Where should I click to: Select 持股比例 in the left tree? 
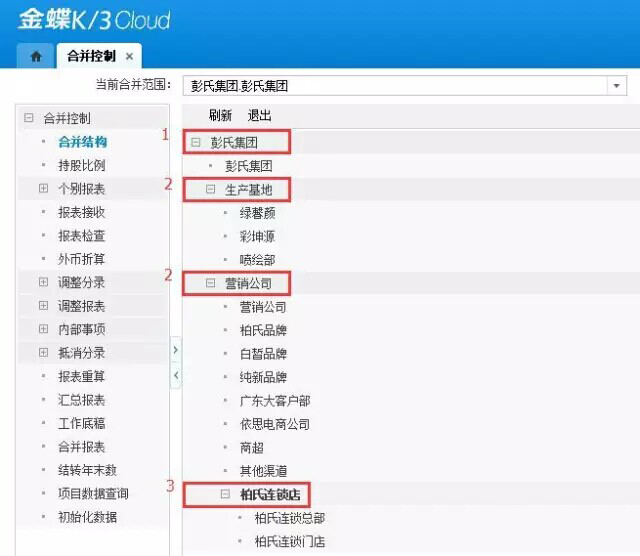pos(82,165)
